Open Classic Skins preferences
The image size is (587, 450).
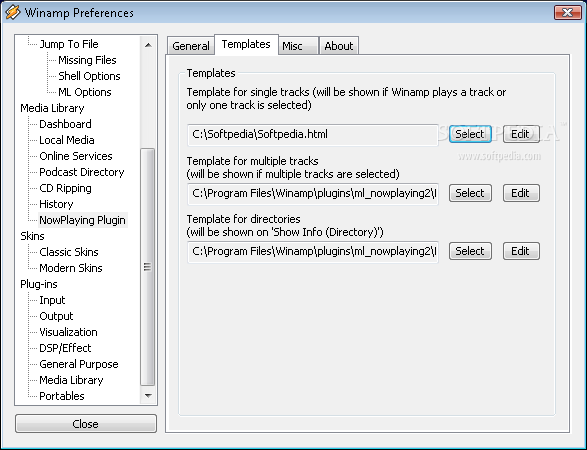pos(69,252)
